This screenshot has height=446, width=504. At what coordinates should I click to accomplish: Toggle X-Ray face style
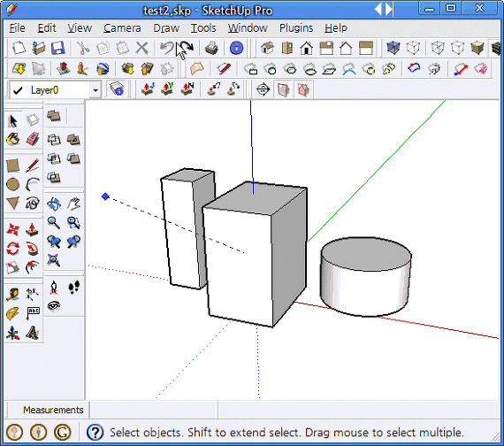click(x=393, y=49)
